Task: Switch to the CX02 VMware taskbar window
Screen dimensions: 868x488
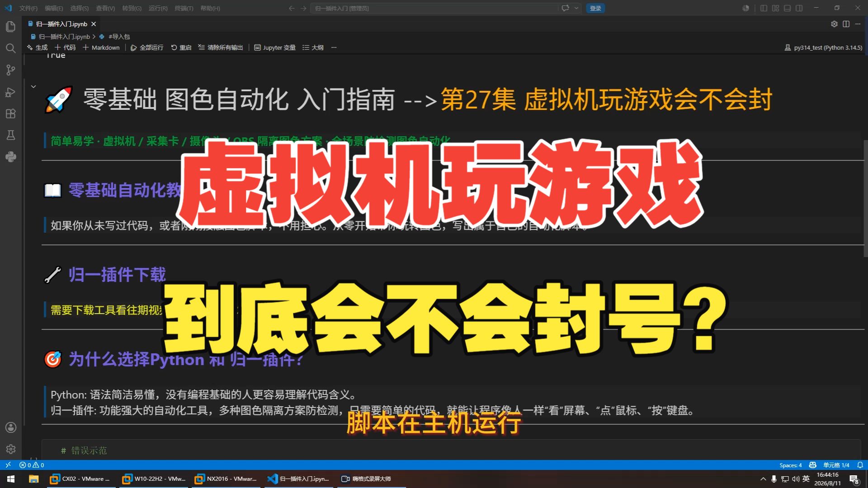Action: point(81,479)
